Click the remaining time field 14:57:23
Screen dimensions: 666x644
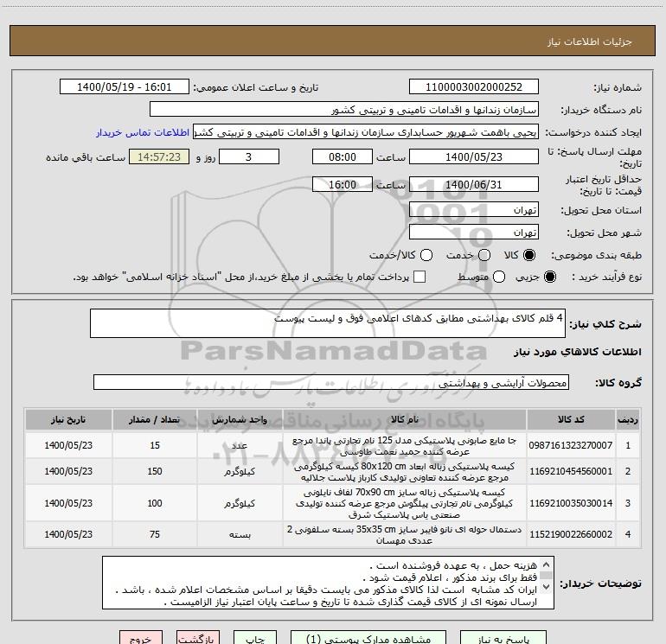pos(159,156)
